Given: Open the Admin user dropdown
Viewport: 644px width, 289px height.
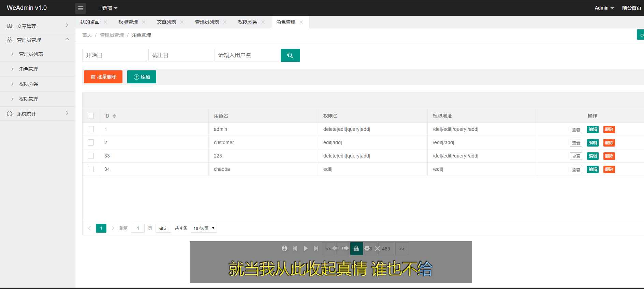Looking at the screenshot, I should 604,8.
